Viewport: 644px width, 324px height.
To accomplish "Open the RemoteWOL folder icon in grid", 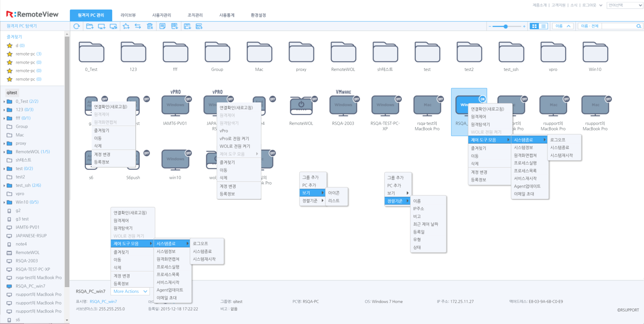I will pos(343,52).
